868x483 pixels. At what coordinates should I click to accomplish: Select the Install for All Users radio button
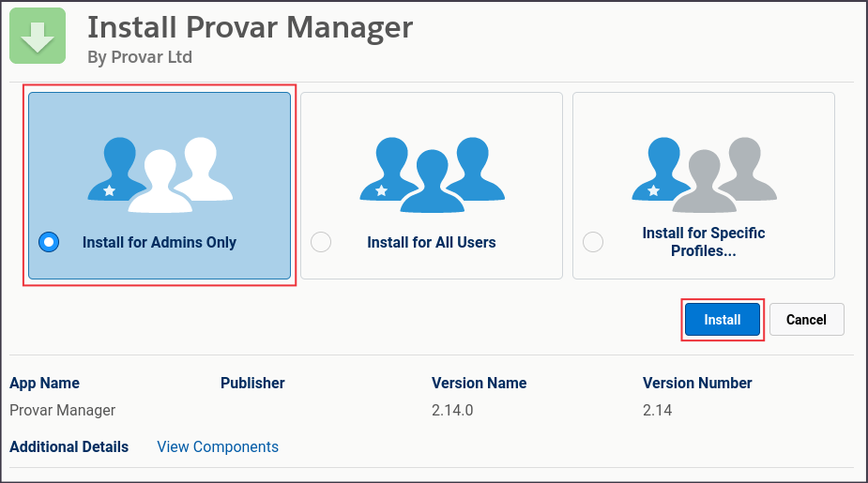click(x=321, y=242)
